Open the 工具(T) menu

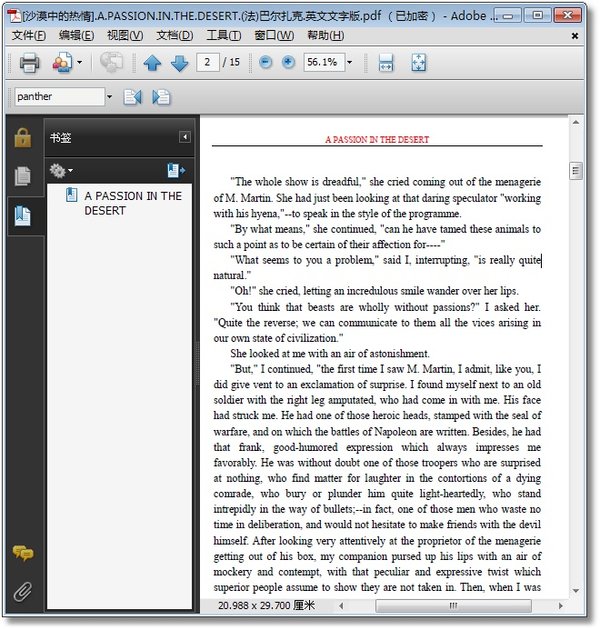(x=224, y=36)
